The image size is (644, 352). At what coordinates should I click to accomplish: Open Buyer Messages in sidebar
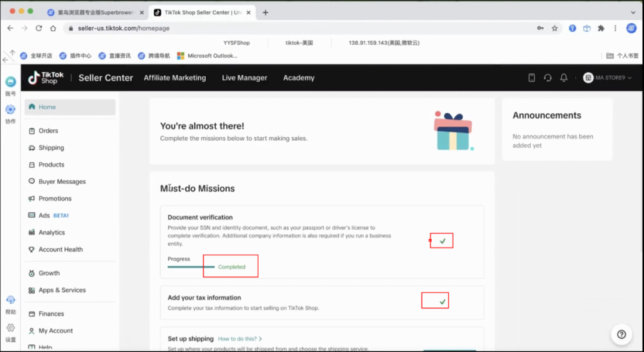(x=62, y=181)
